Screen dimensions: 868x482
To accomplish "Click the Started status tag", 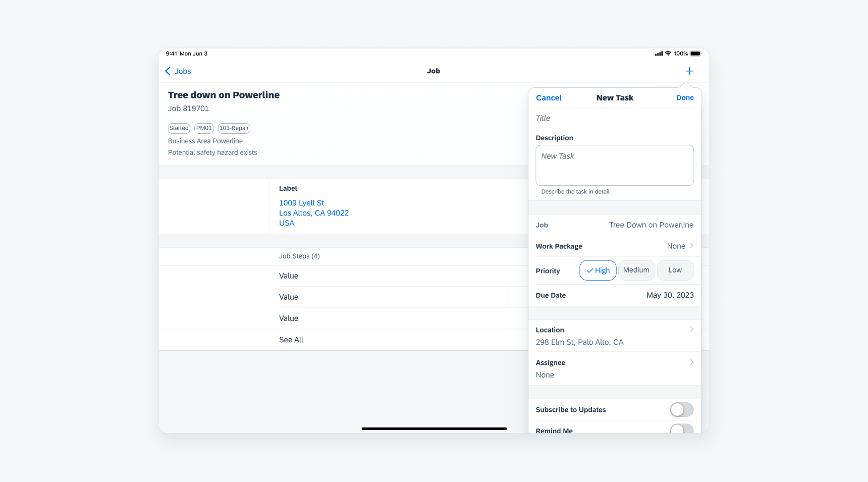I will click(x=179, y=128).
